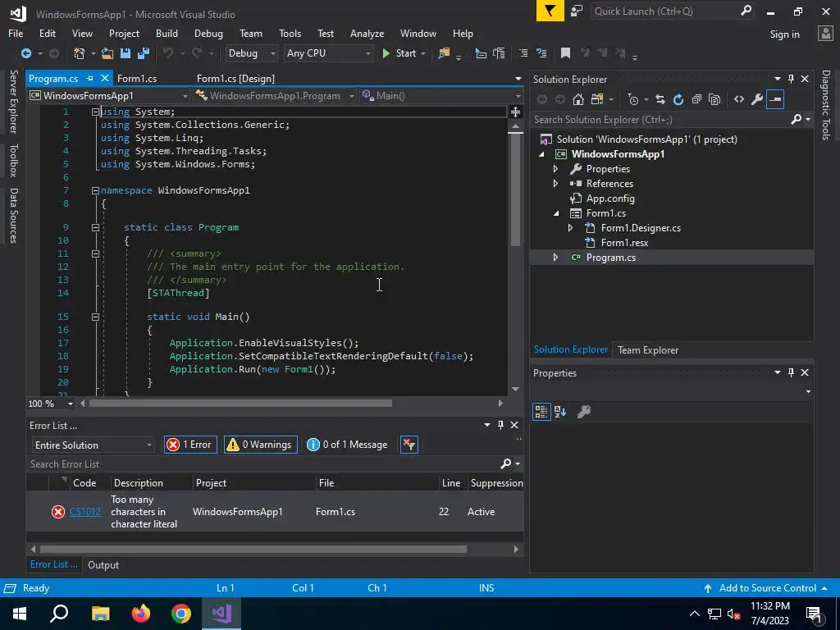Click the feedback notification flag icon

[x=550, y=11]
